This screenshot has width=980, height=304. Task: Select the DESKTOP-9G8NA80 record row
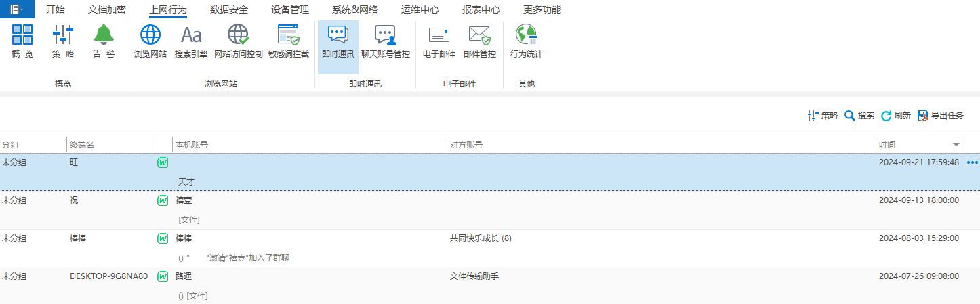click(x=108, y=276)
